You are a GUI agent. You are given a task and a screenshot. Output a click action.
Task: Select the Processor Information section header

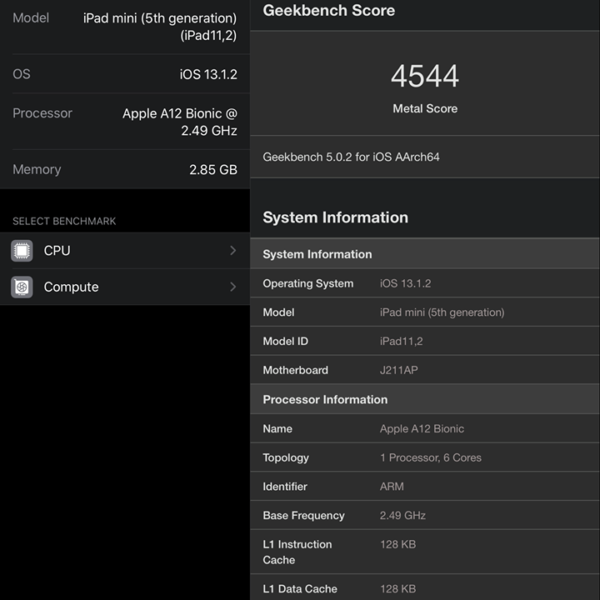tap(325, 399)
